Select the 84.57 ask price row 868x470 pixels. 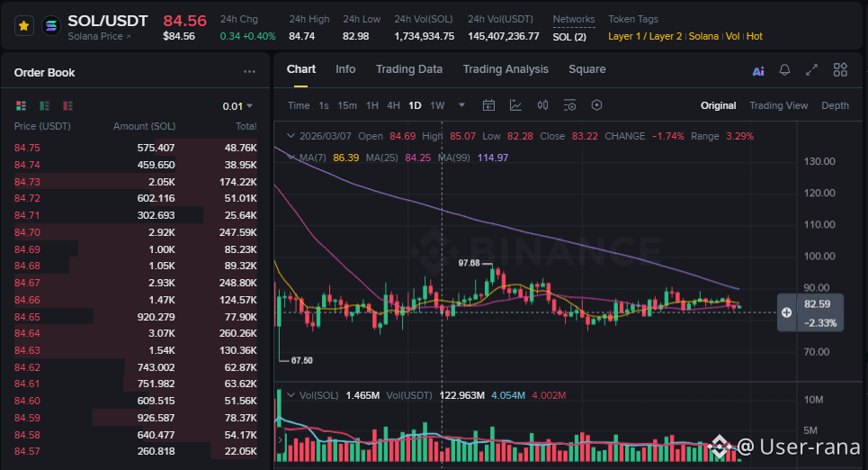point(136,451)
